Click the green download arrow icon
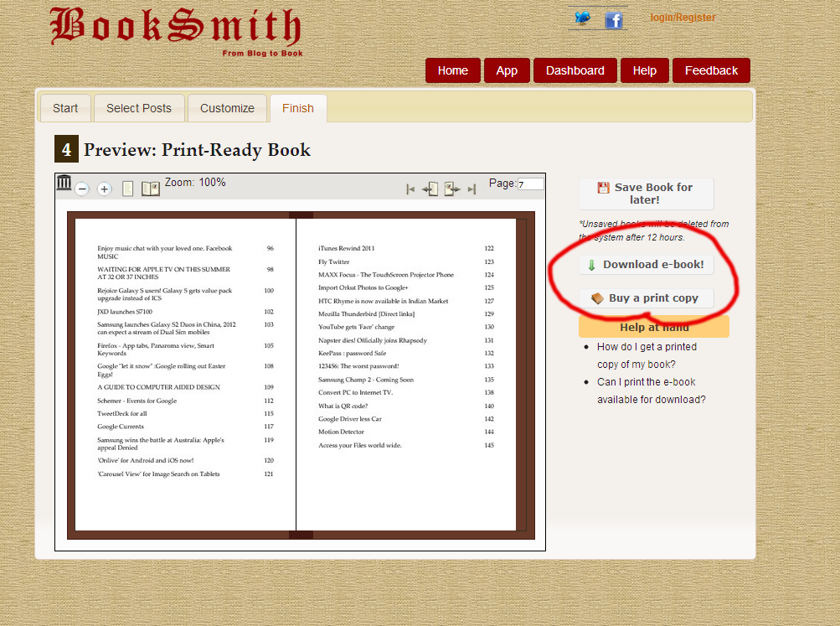The width and height of the screenshot is (840, 626). tap(591, 265)
